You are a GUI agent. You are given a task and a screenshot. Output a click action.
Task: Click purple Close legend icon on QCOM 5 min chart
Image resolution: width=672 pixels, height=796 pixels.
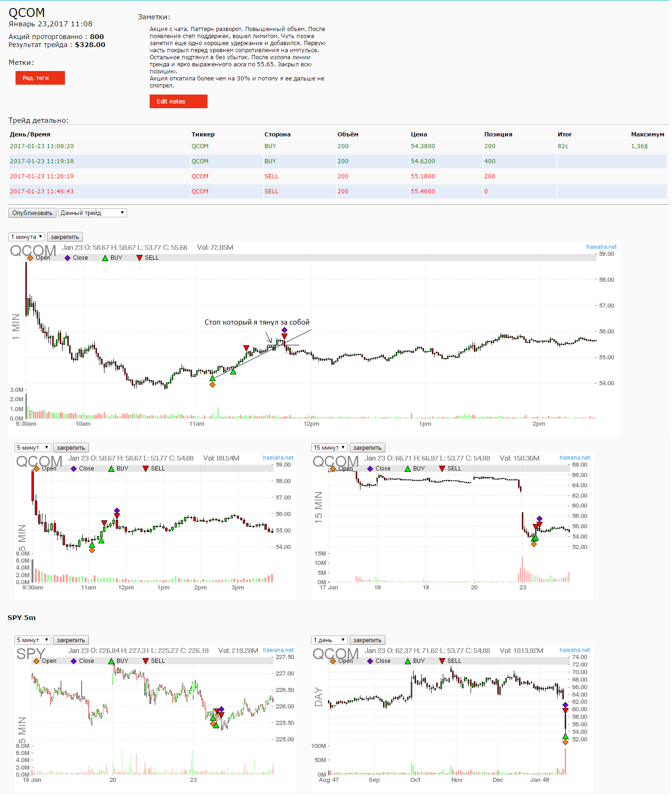pyautogui.click(x=74, y=469)
